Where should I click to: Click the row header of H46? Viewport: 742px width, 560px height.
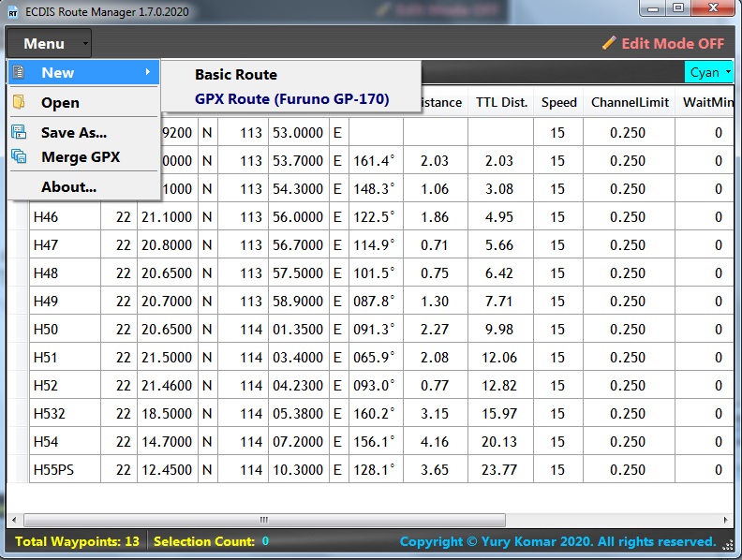click(x=18, y=216)
